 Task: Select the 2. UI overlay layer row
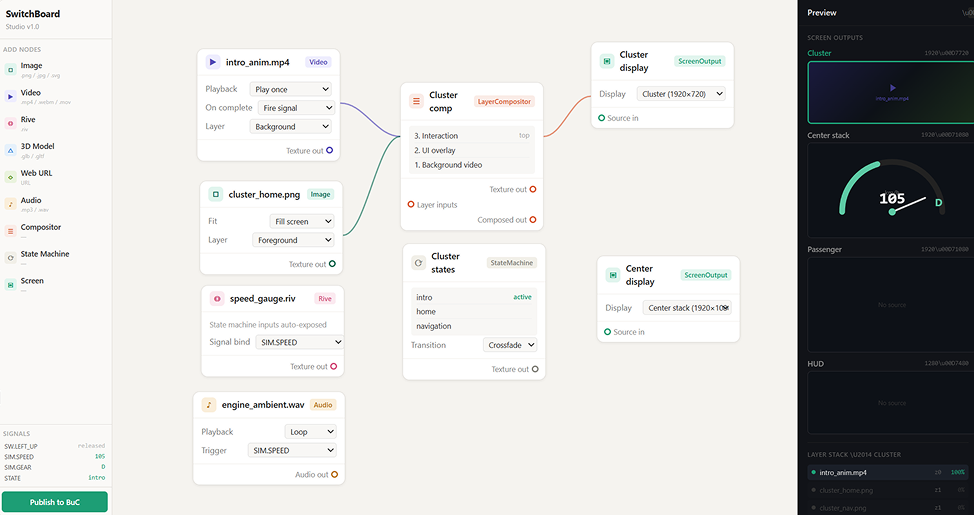point(472,150)
